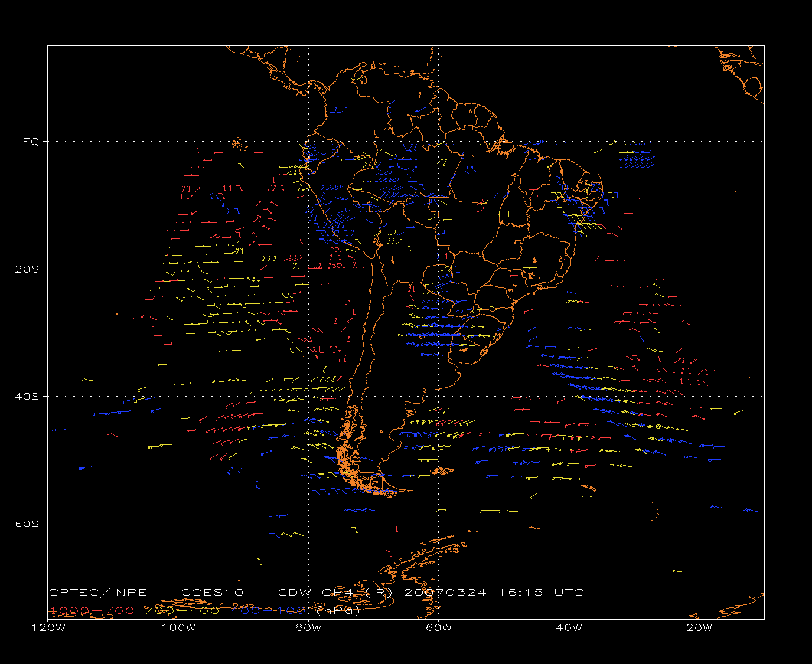Select the "GOES10" satellite name text
The width and height of the screenshot is (812, 664).
[x=212, y=592]
